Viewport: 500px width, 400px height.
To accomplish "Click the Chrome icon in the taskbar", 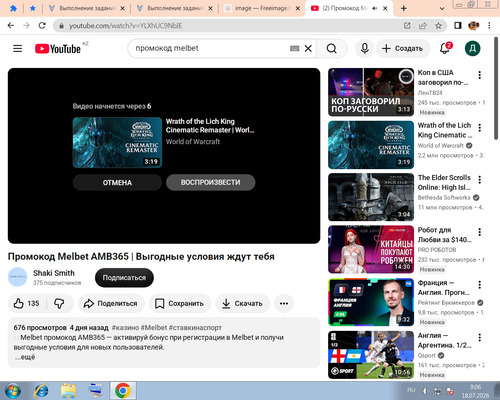I will pyautogui.click(x=123, y=391).
